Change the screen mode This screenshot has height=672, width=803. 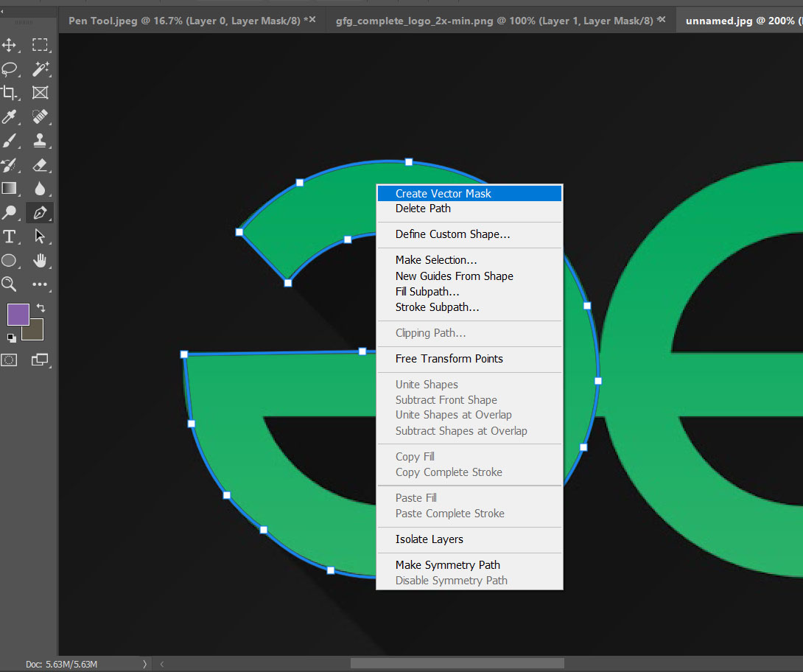coord(40,360)
